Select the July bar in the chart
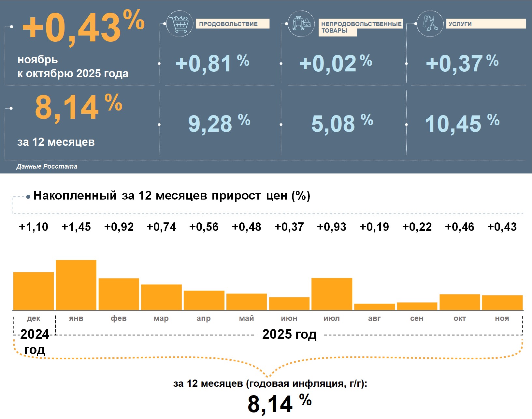 [x=332, y=293]
